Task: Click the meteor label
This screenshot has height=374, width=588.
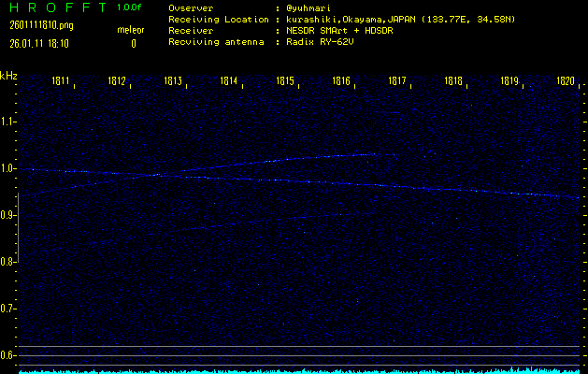Action: tap(131, 30)
